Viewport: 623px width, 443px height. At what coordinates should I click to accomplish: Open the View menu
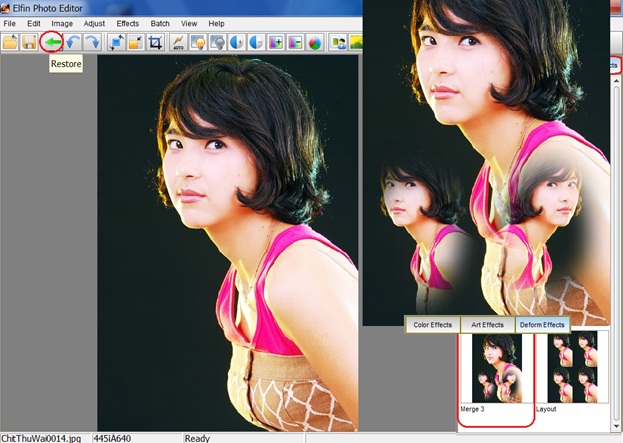(189, 23)
